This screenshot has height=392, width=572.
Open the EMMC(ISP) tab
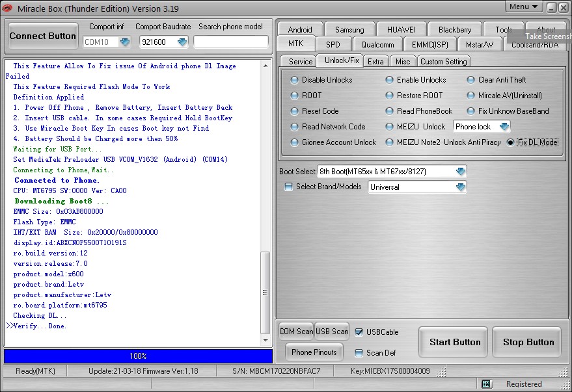(429, 44)
